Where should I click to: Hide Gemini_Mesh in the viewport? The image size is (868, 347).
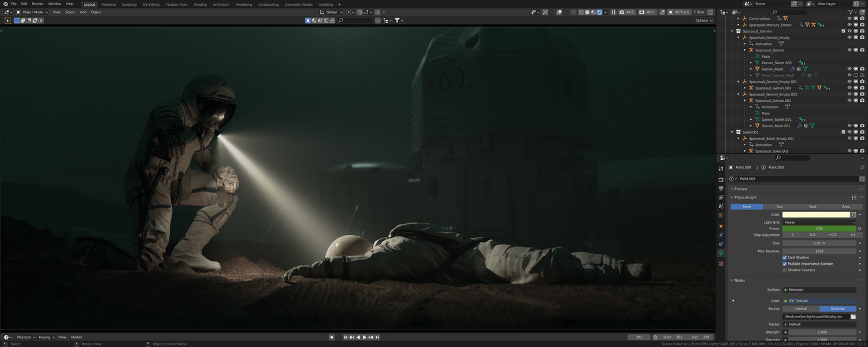pos(850,69)
